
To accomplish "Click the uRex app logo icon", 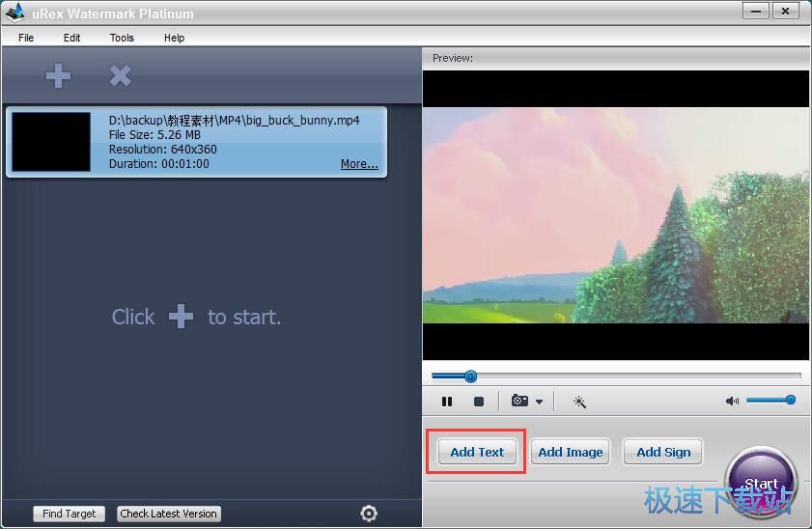I will click(15, 13).
